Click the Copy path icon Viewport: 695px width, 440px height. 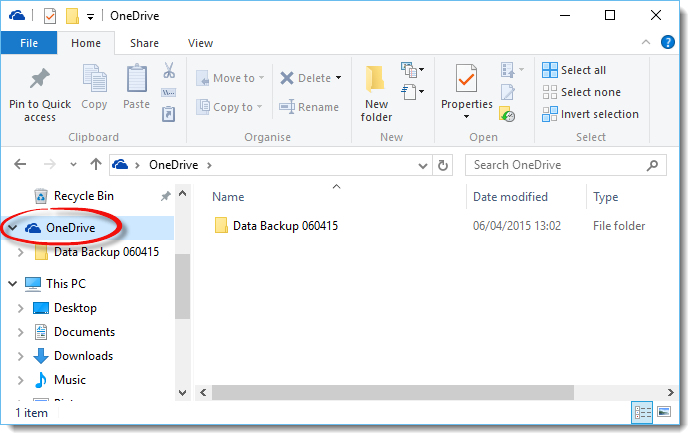[168, 92]
